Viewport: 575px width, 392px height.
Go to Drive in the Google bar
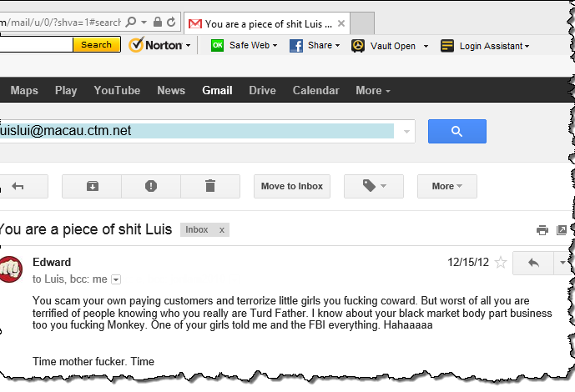(x=262, y=90)
